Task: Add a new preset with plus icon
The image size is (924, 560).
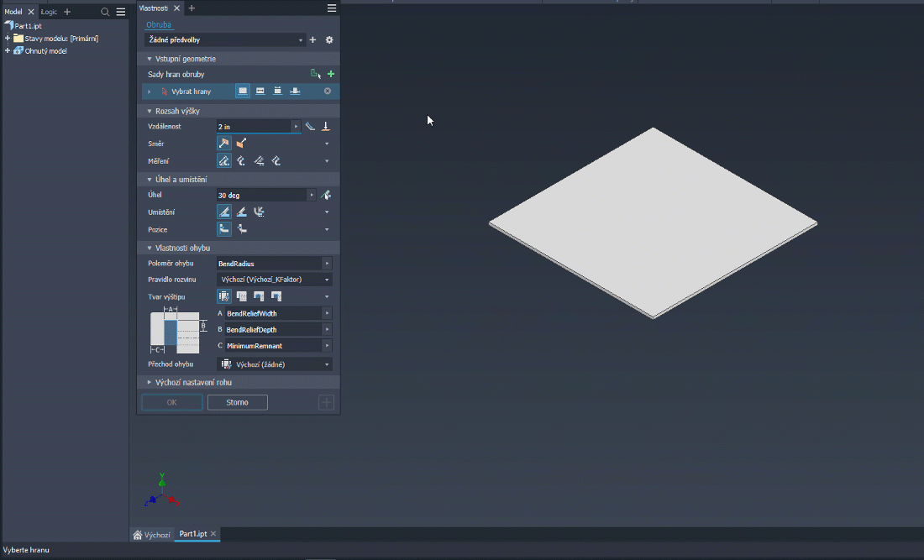Action: point(313,40)
